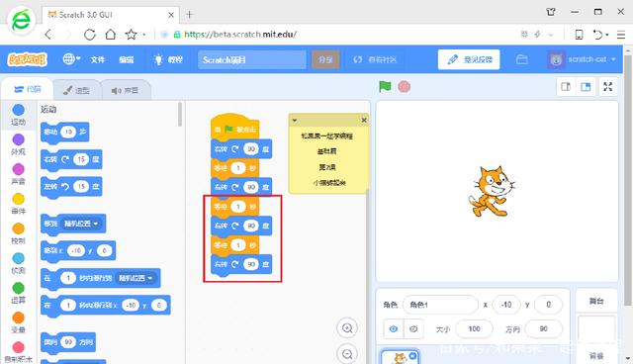Image resolution: width=633 pixels, height=364 pixels.
Task: Select the Control blocks category
Action: pos(18,234)
